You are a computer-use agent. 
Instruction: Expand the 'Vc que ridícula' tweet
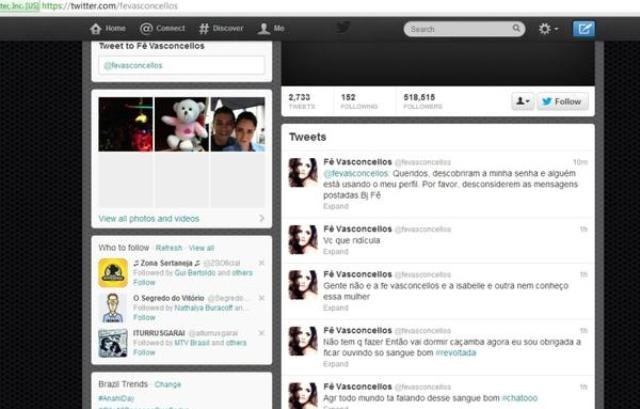tap(336, 251)
